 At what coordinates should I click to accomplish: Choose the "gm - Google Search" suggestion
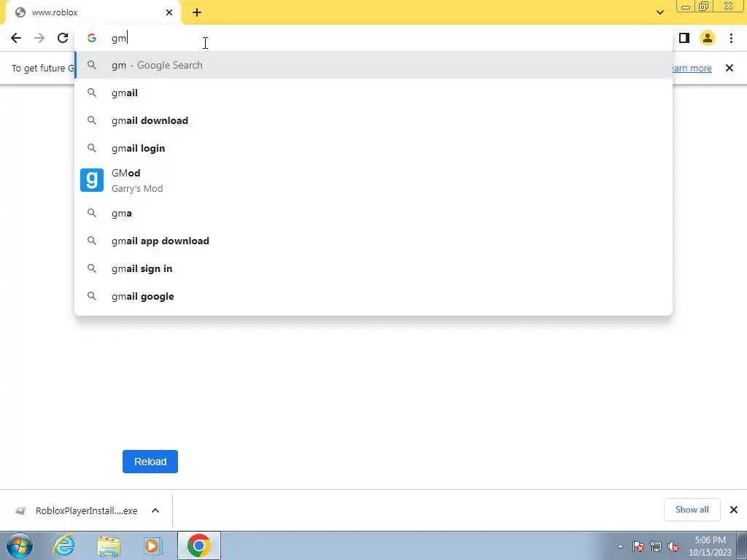click(x=373, y=65)
